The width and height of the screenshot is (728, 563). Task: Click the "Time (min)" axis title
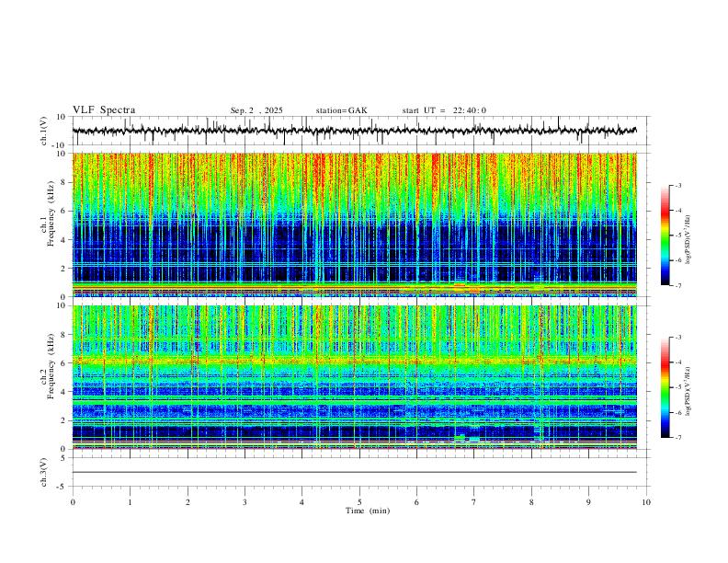tap(368, 511)
